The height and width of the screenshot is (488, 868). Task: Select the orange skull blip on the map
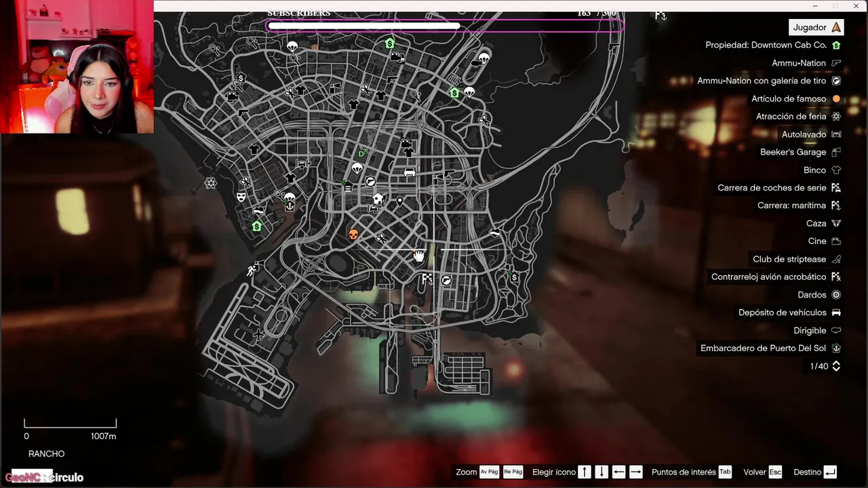[353, 235]
